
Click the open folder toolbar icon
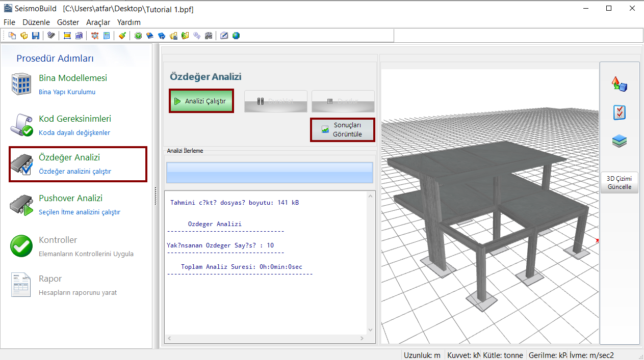(24, 36)
